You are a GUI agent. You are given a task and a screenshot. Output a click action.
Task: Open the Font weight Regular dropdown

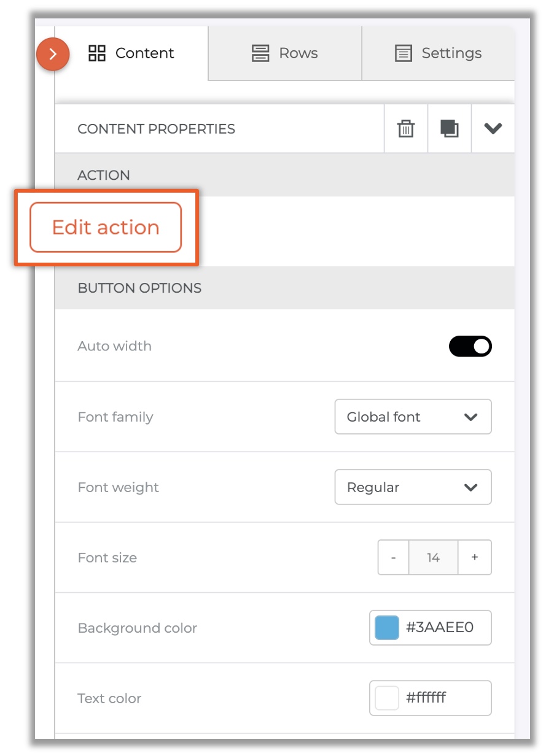coord(413,487)
